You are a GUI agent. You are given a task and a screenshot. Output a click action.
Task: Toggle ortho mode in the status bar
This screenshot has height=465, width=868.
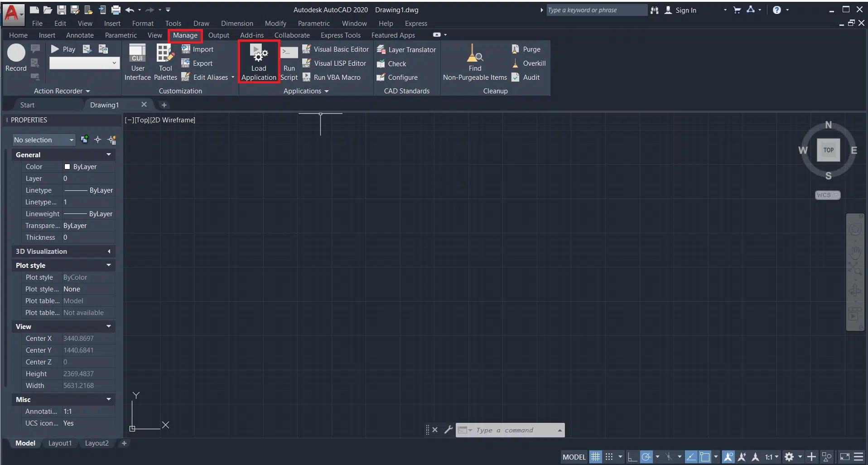coord(632,457)
